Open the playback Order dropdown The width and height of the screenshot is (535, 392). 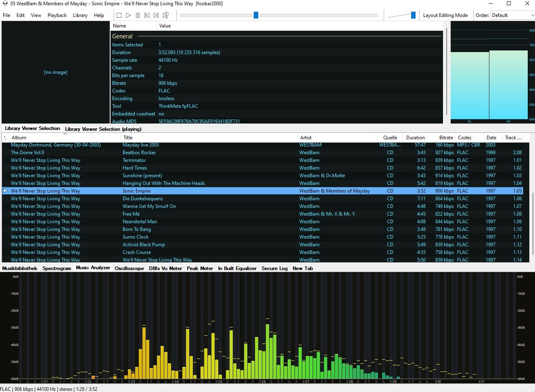click(512, 15)
